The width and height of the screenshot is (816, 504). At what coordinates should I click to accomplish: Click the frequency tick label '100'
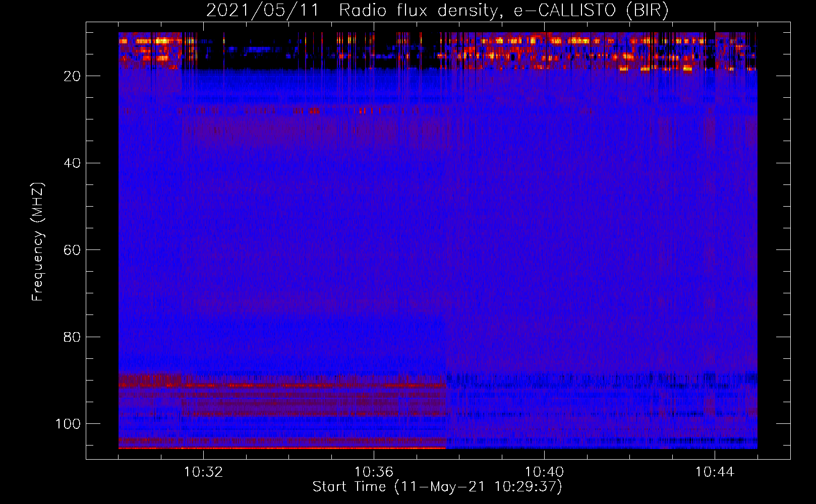(x=68, y=424)
